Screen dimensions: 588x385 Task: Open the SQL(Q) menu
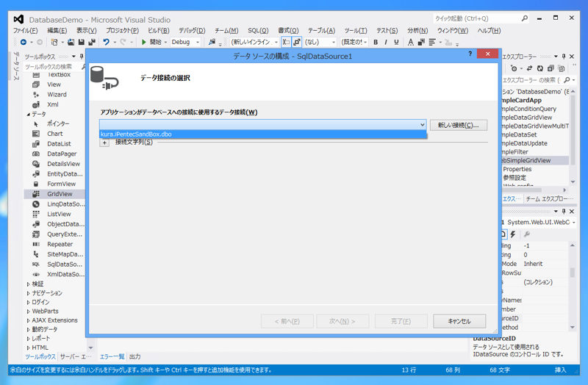(258, 31)
